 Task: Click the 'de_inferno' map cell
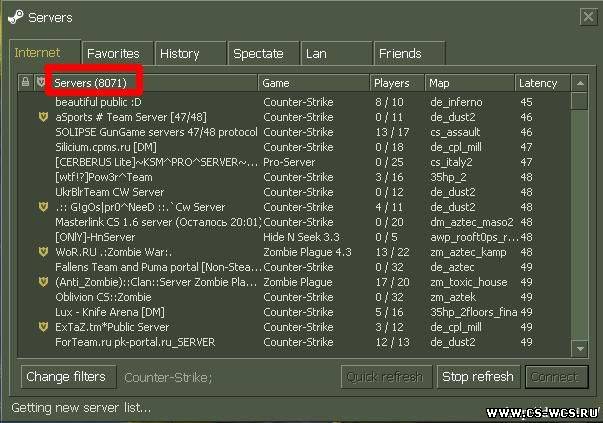[456, 102]
